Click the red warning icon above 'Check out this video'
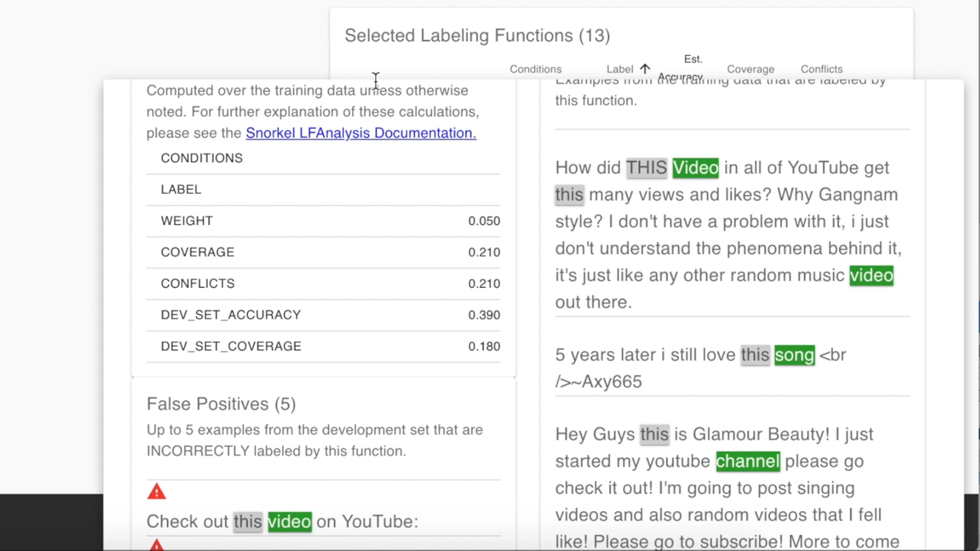 click(156, 491)
